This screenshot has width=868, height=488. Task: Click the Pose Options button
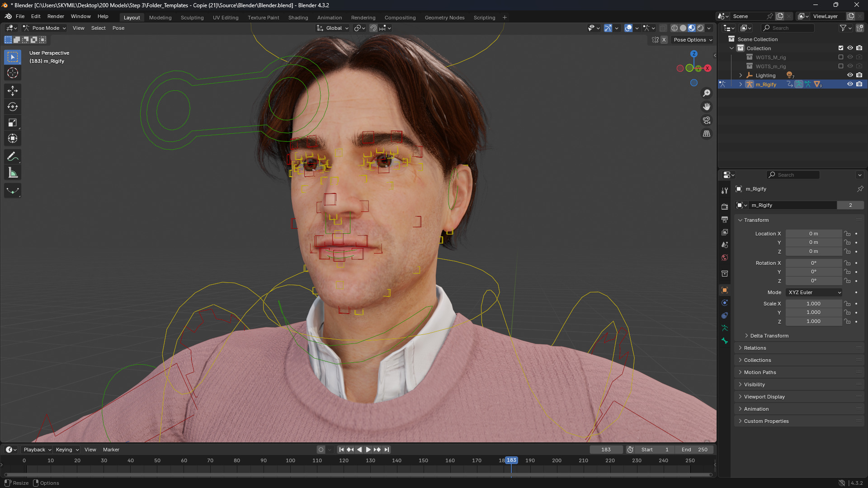point(693,40)
